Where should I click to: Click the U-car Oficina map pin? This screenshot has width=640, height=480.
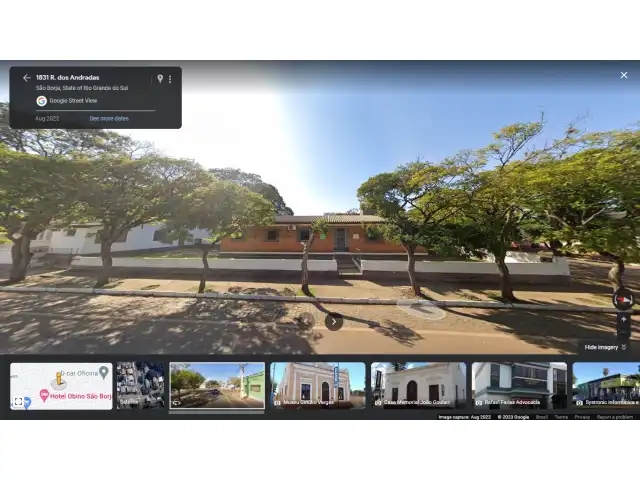[104, 372]
